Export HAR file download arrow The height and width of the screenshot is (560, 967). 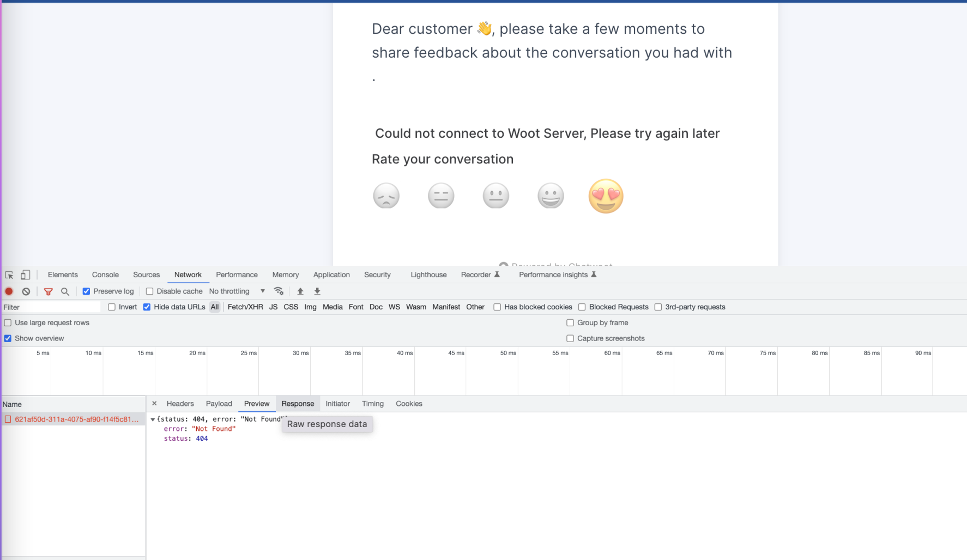(317, 291)
